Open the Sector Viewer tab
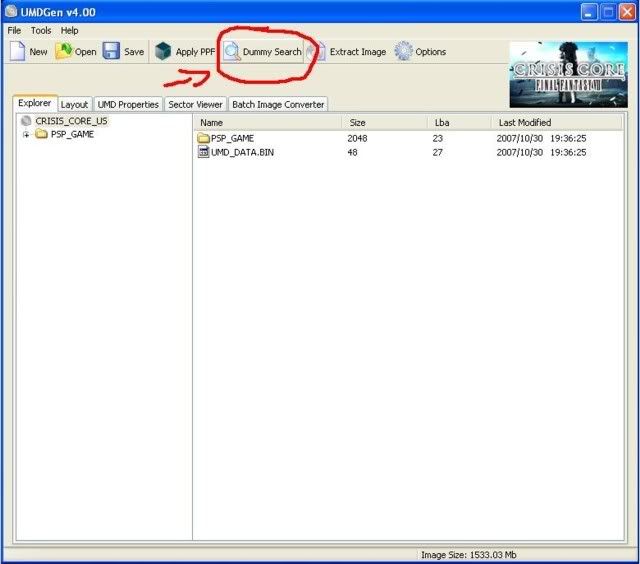Viewport: 640px width, 564px height. [x=195, y=104]
